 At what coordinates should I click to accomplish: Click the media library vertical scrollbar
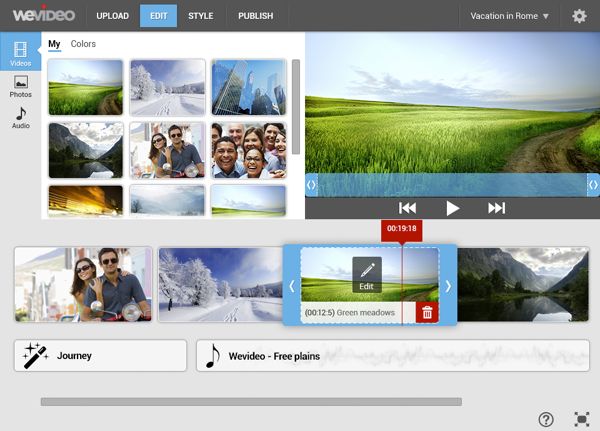pos(295,107)
